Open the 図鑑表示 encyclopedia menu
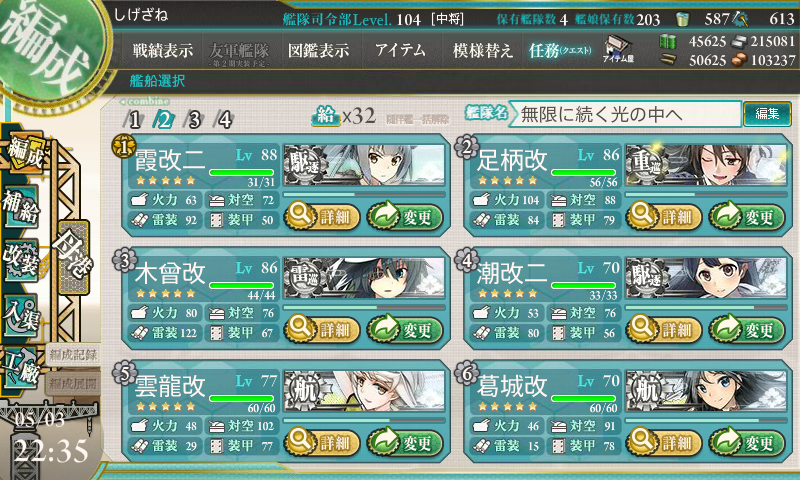 pos(318,50)
